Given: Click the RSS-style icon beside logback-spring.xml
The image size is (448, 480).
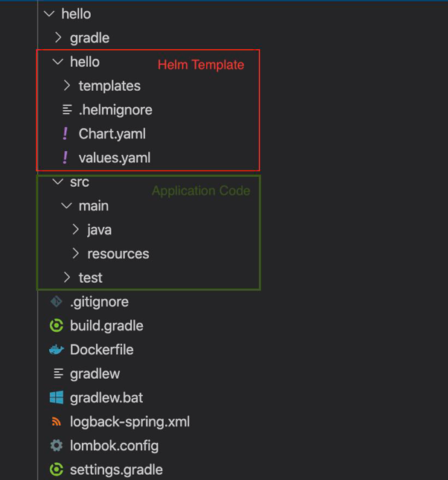Looking at the screenshot, I should [x=57, y=422].
